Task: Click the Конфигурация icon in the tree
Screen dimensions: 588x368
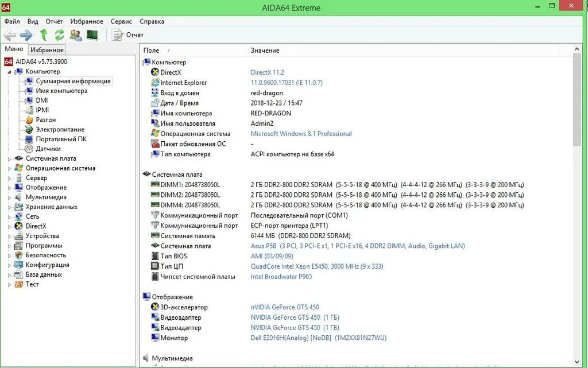Action: tap(19, 265)
